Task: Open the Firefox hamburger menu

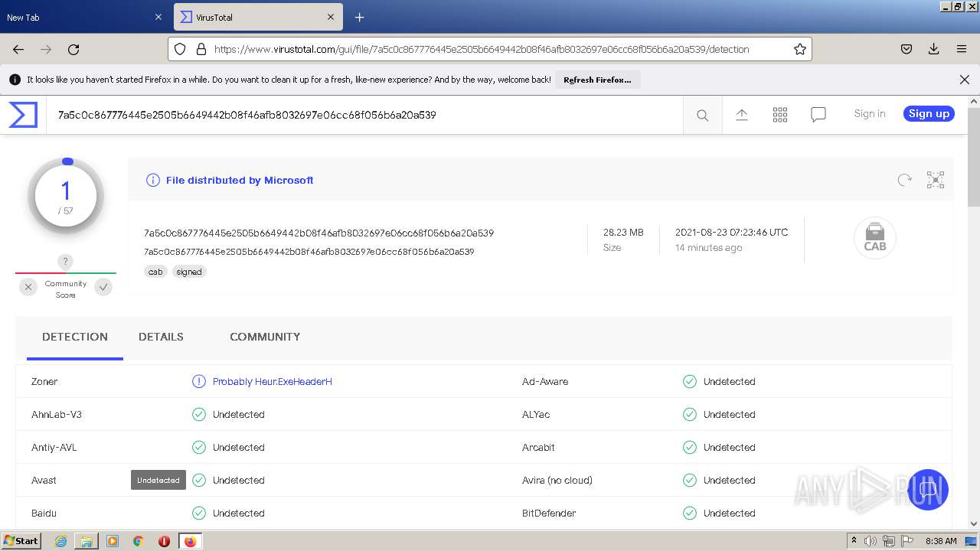Action: pos(962,49)
